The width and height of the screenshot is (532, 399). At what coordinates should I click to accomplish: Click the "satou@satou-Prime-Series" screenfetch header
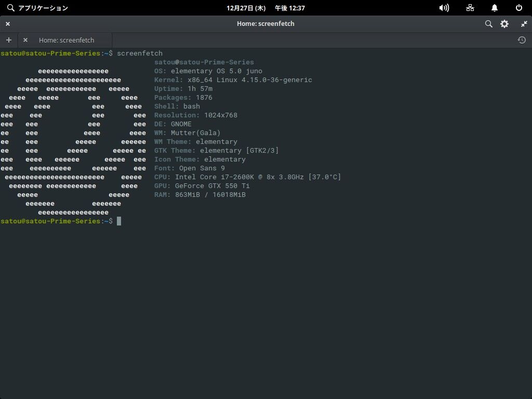click(x=204, y=62)
